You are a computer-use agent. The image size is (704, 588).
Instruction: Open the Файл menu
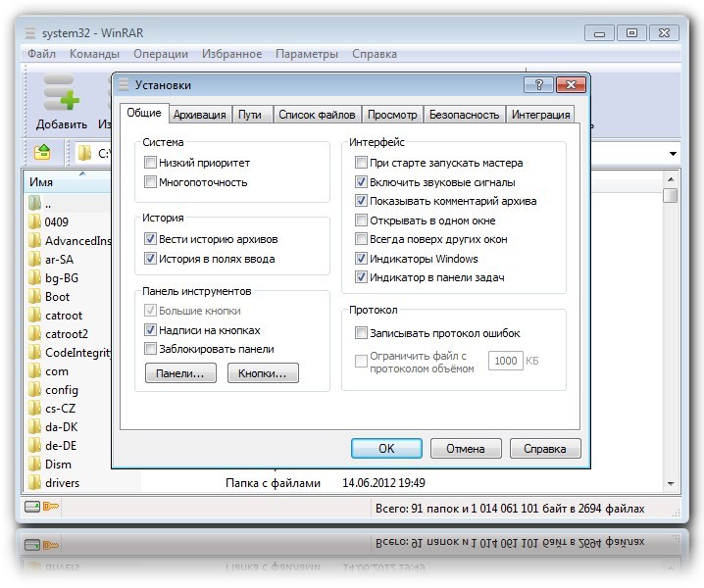pos(41,54)
